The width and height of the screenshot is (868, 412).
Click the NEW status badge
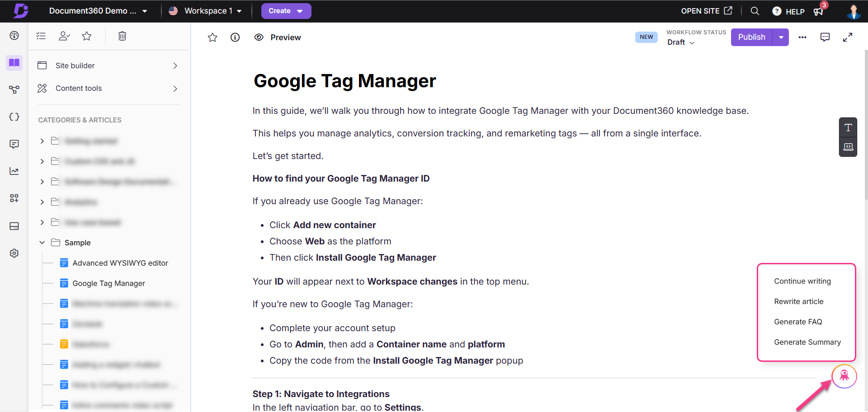click(646, 37)
